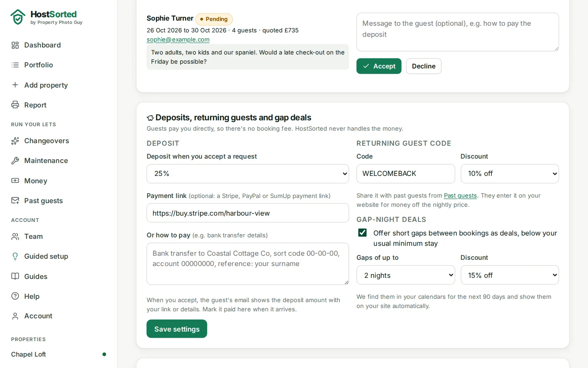Open the sophie@example.com email link
Screen dimensions: 588x368
[x=178, y=39]
